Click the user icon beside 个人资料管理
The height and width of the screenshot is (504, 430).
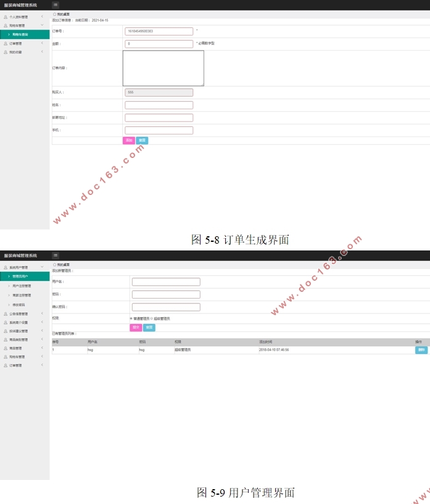[x=6, y=17]
